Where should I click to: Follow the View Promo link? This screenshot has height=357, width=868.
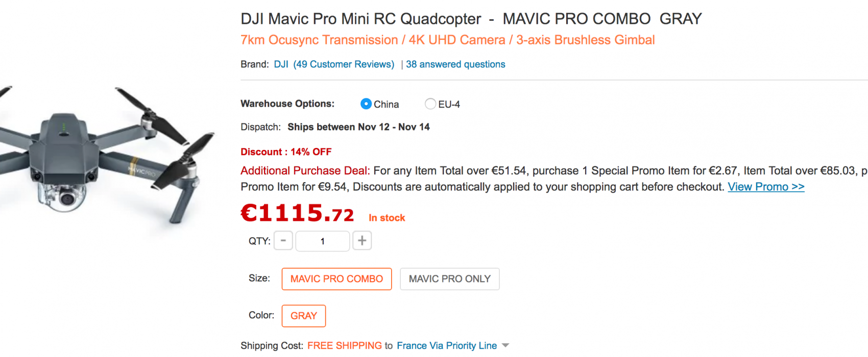tap(766, 187)
